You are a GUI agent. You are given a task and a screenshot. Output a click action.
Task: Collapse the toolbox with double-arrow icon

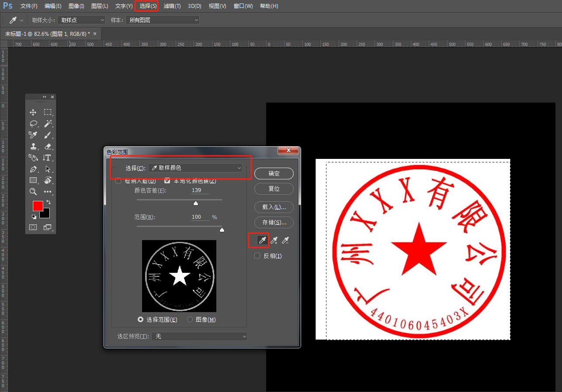45,96
